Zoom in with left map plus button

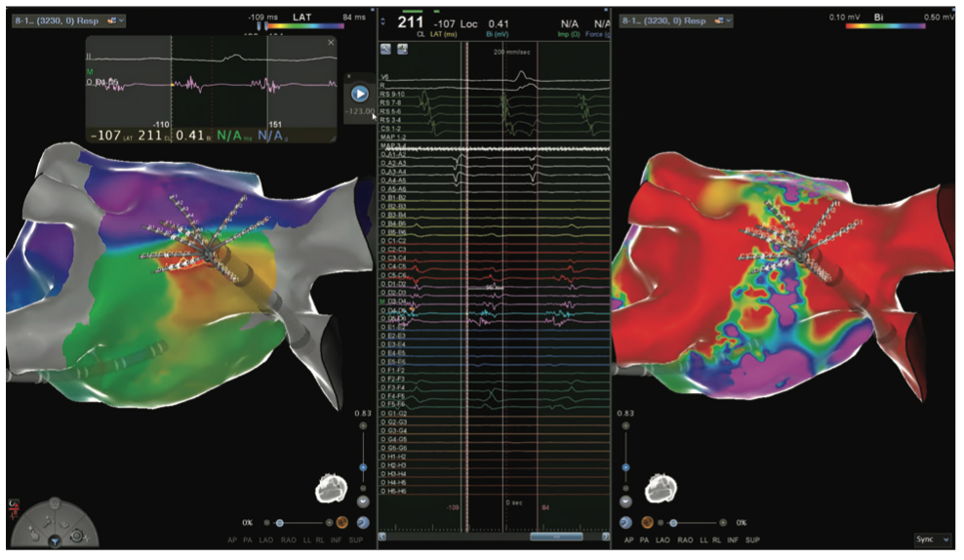tap(363, 425)
